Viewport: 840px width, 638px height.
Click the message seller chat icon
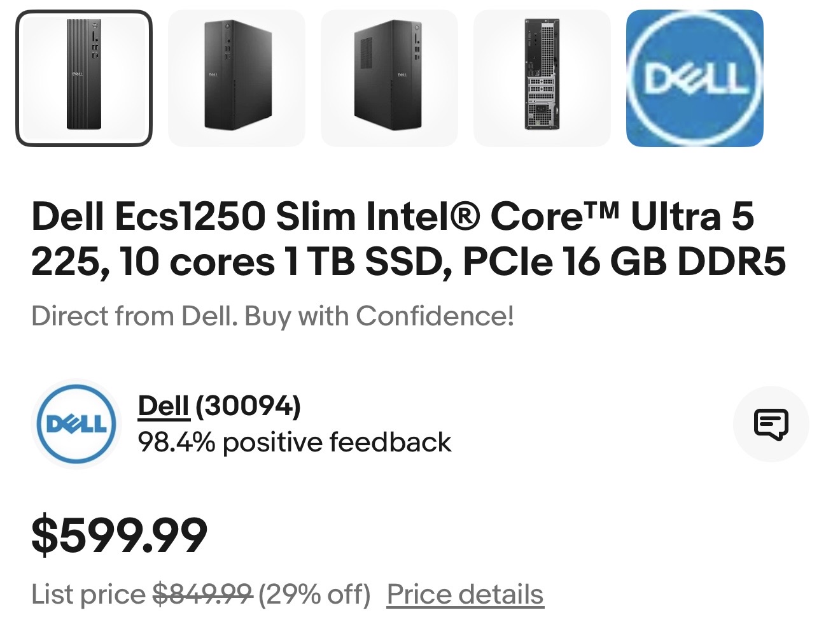pos(771,423)
